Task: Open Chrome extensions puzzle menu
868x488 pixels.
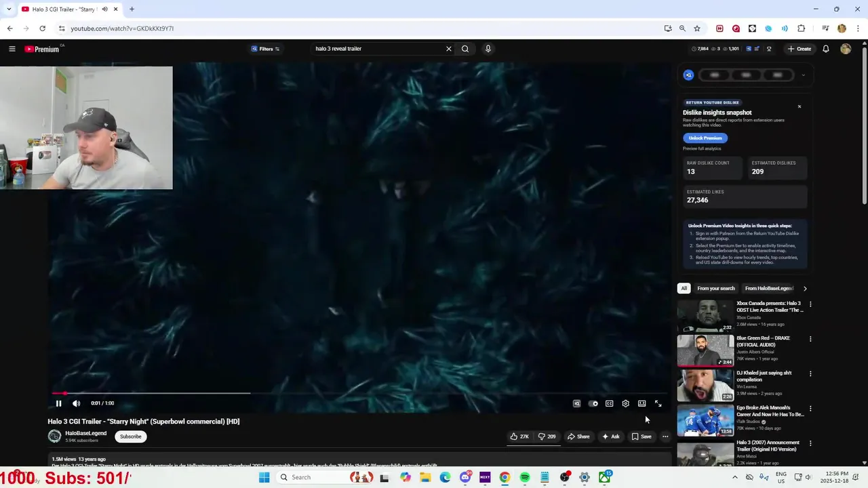Action: click(801, 28)
